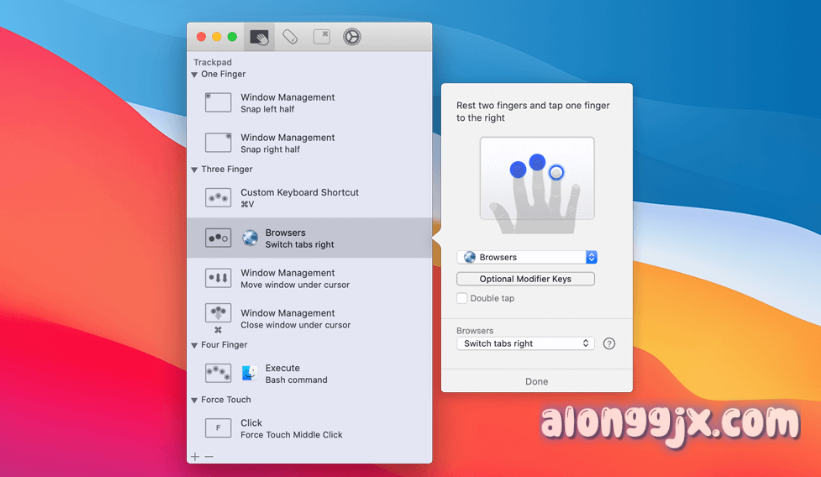821x477 pixels.
Task: Click the Finder icon beside Execute
Action: point(249,373)
